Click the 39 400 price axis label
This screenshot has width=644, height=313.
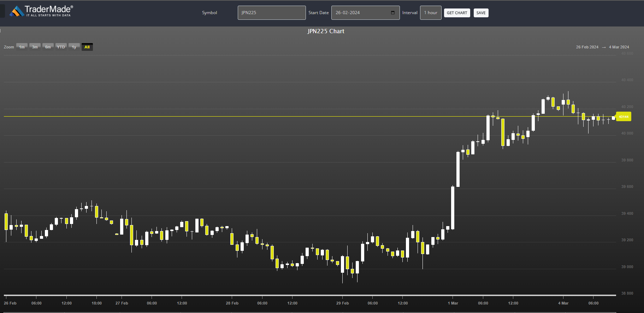(x=627, y=213)
